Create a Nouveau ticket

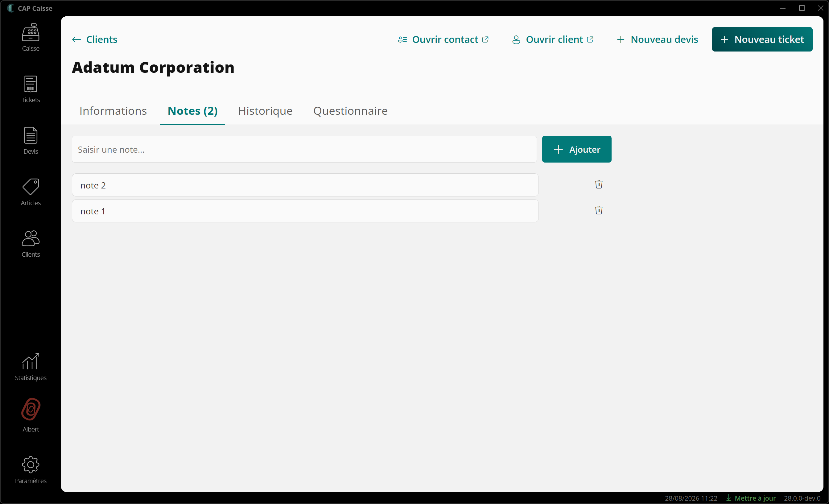pyautogui.click(x=762, y=39)
